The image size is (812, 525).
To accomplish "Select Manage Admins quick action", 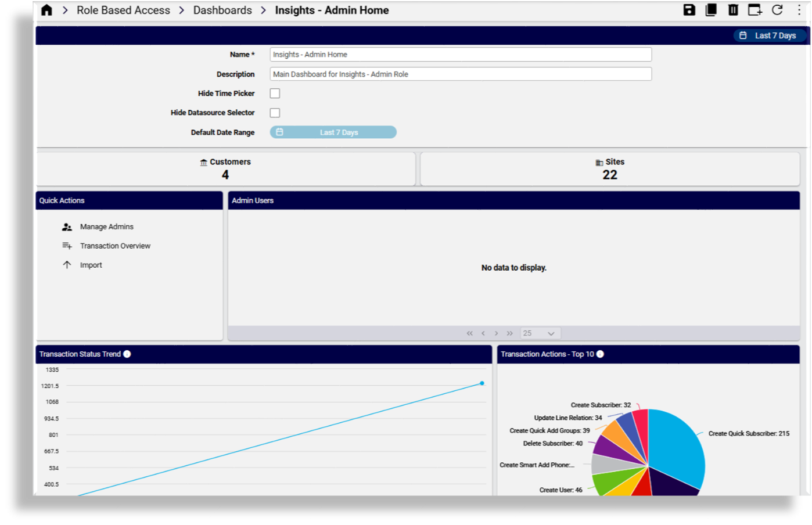I will pyautogui.click(x=107, y=226).
